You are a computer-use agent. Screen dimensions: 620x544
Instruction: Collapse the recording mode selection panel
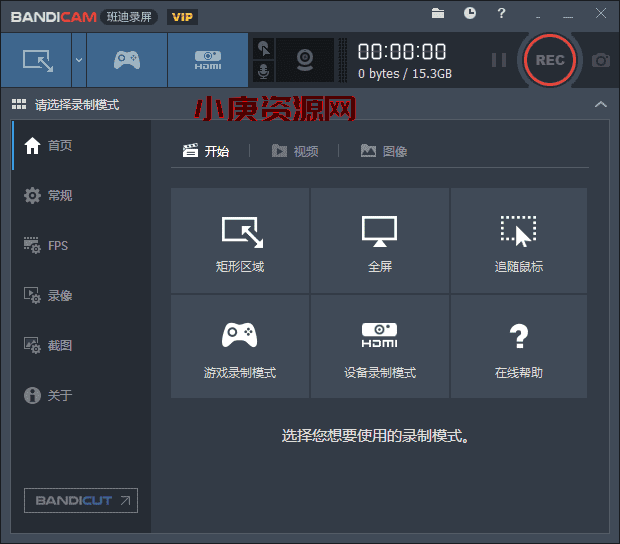600,104
